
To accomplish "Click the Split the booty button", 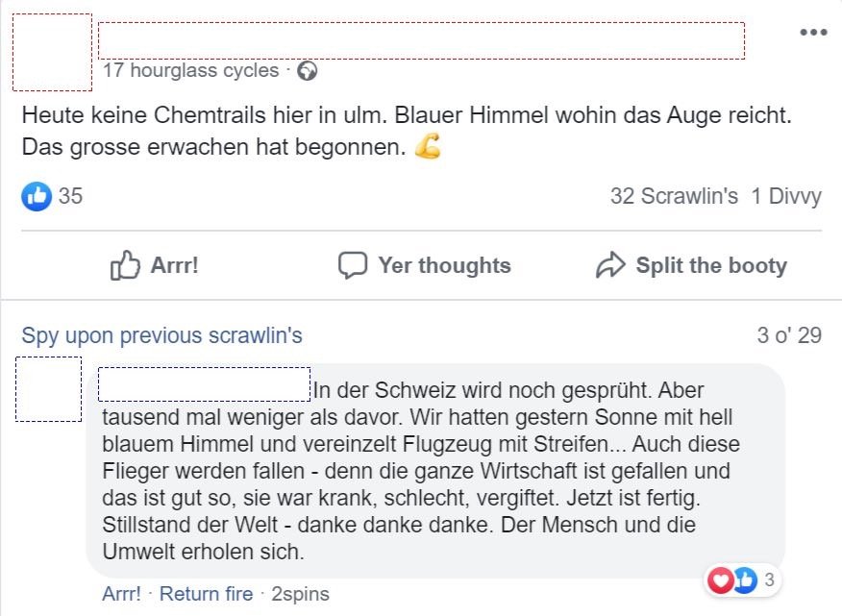I will point(692,265).
